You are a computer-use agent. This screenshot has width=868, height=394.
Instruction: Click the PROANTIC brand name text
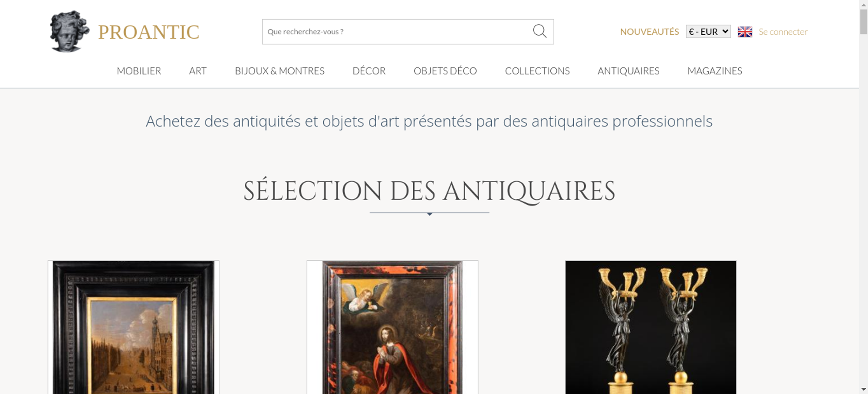(x=148, y=32)
